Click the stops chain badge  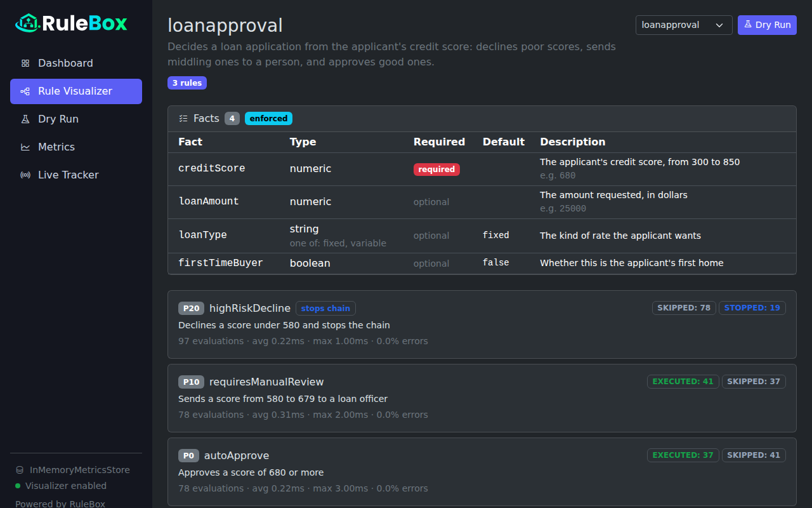coord(325,309)
